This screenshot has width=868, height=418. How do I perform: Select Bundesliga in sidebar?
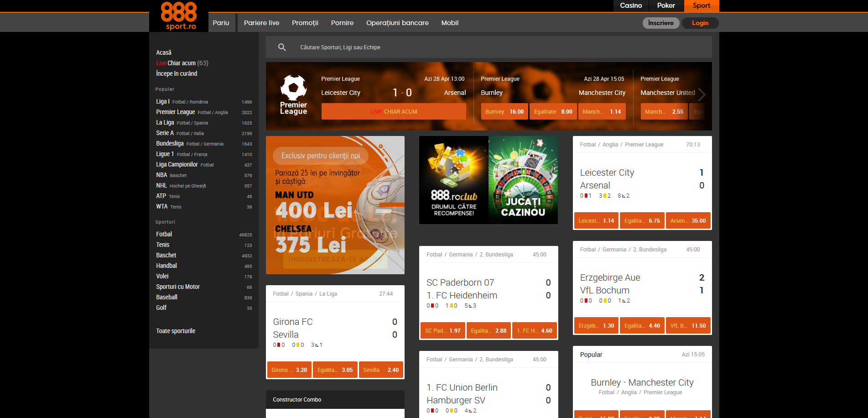click(204, 144)
